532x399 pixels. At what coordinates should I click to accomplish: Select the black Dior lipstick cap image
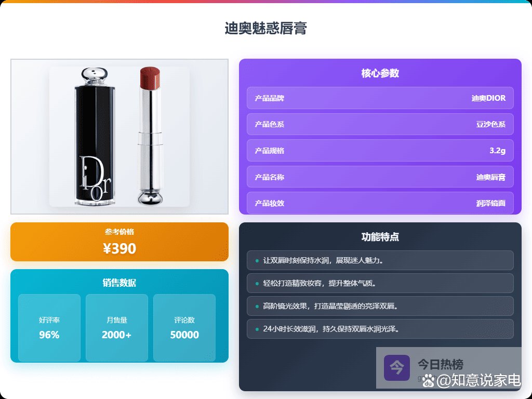tap(95, 137)
